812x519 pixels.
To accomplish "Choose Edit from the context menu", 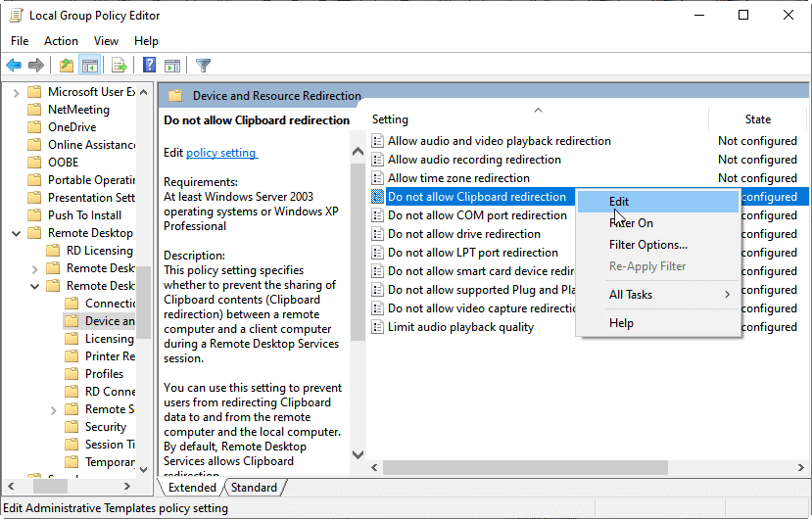I will click(619, 202).
